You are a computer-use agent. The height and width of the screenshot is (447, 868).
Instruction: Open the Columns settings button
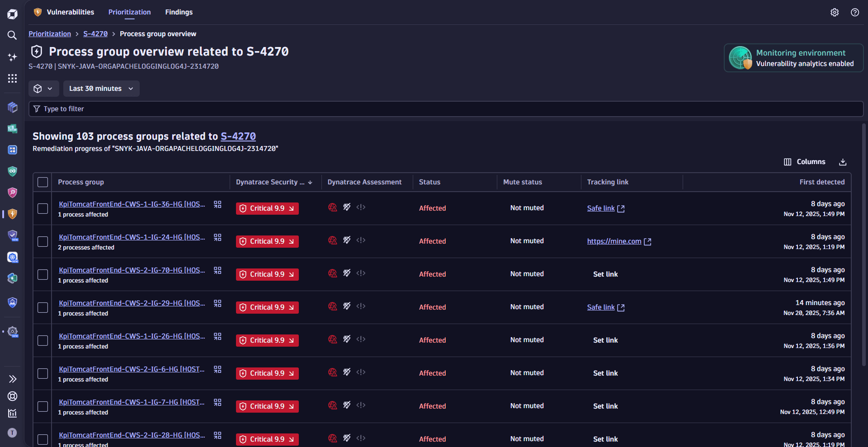804,162
